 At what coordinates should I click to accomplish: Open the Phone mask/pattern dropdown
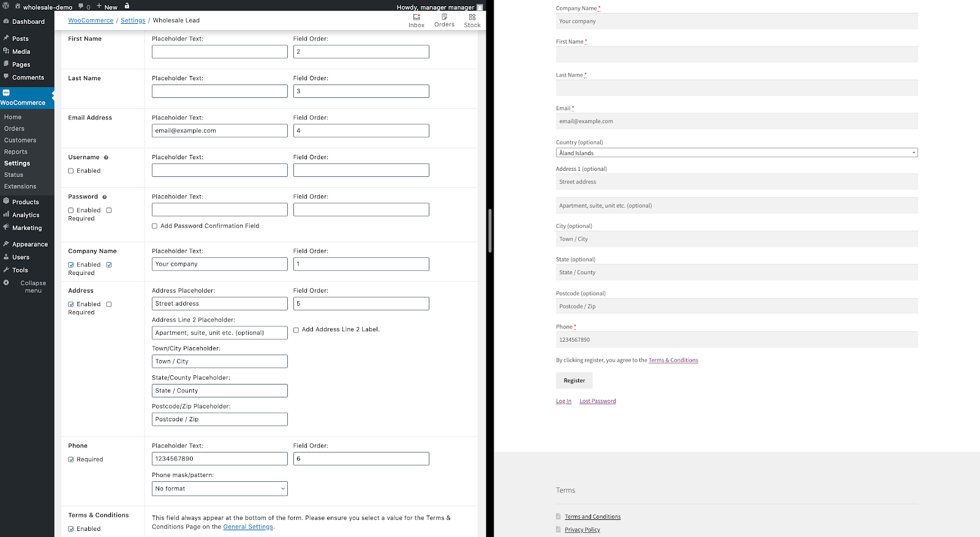pyautogui.click(x=220, y=489)
